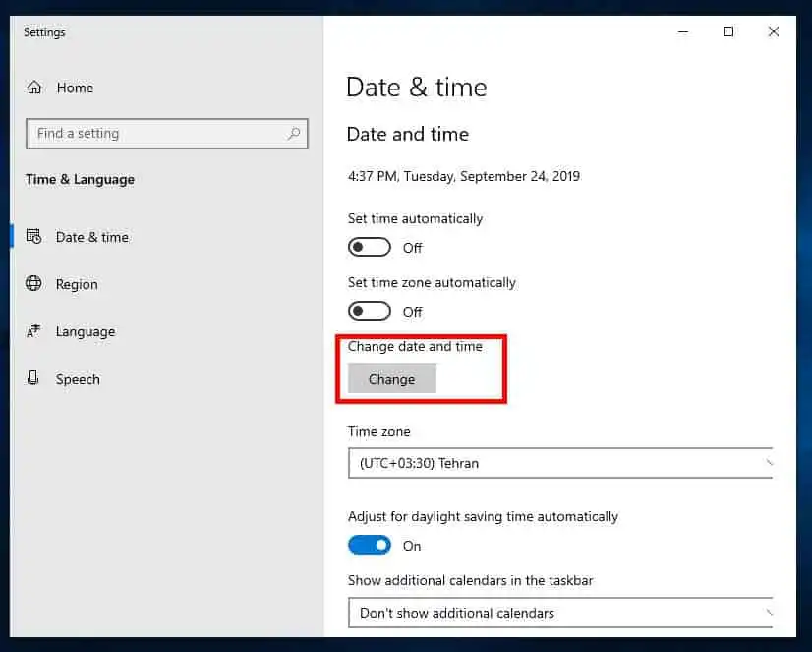812x652 pixels.
Task: Open the Speech settings page label
Action: click(x=78, y=379)
